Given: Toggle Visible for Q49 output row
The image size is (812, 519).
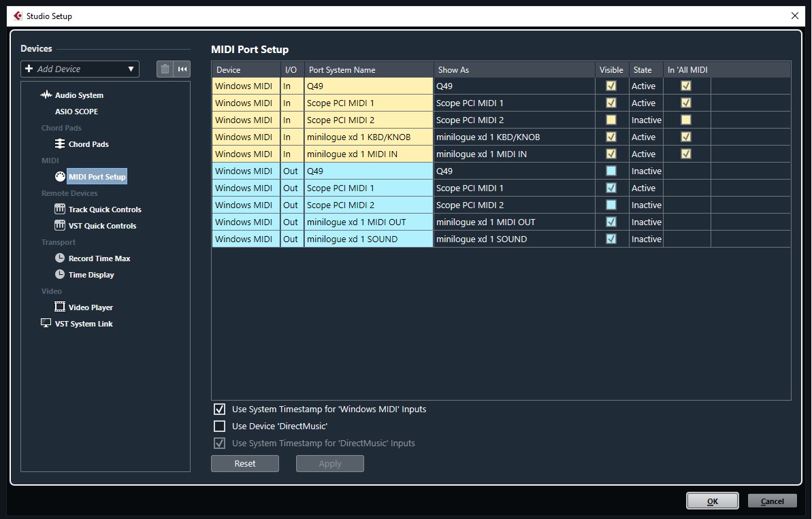Looking at the screenshot, I should 611,171.
